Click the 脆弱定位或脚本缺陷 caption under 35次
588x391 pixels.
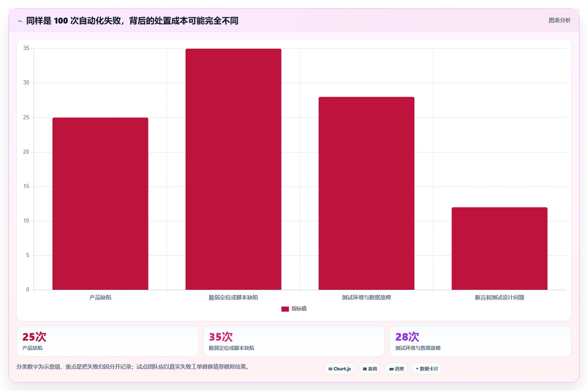(x=232, y=348)
